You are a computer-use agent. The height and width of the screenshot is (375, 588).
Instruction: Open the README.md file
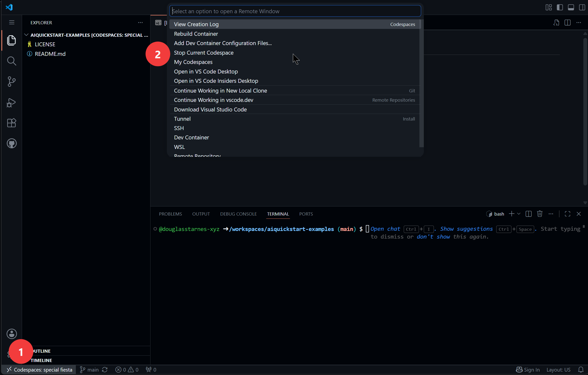tap(87, 54)
